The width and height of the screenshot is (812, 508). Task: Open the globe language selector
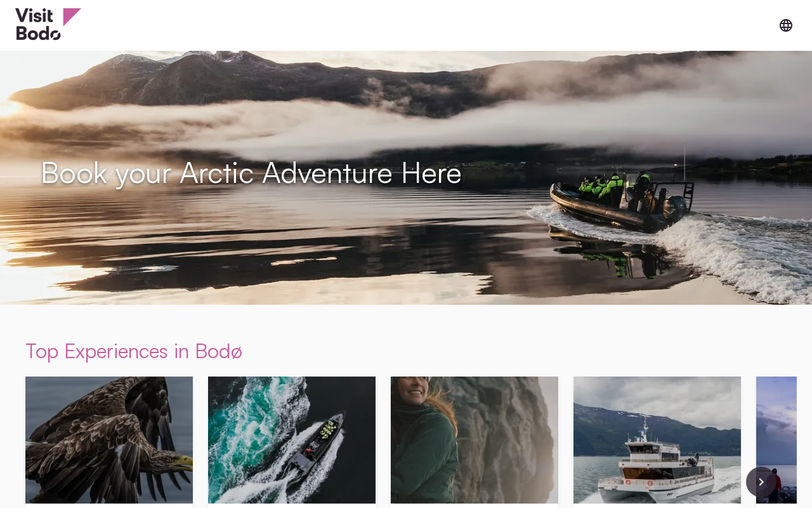click(786, 25)
